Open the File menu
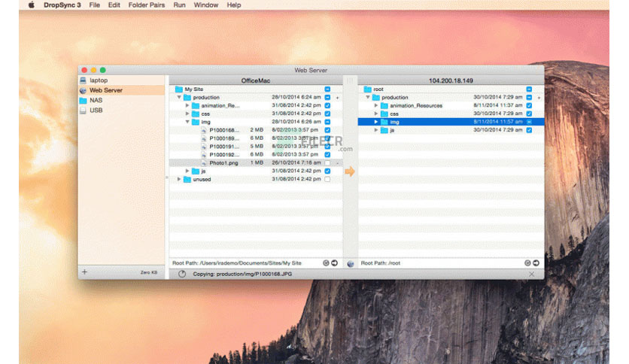This screenshot has width=629, height=364. coord(95,5)
